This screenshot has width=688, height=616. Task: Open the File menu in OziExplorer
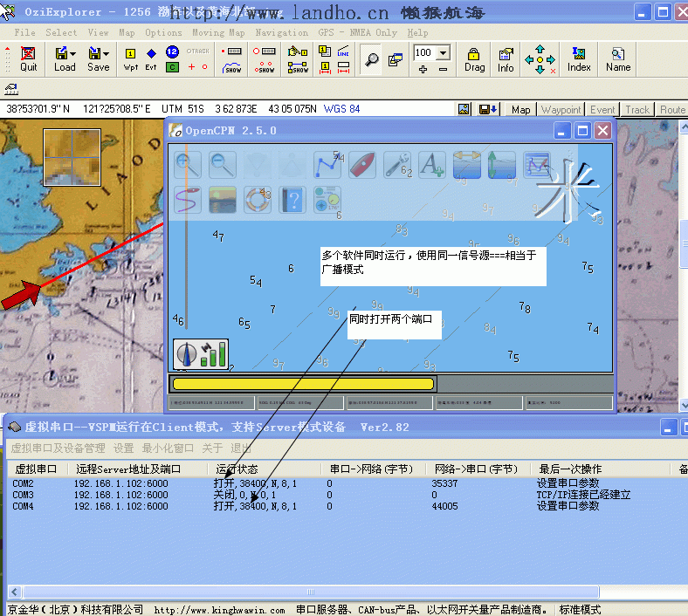click(24, 32)
